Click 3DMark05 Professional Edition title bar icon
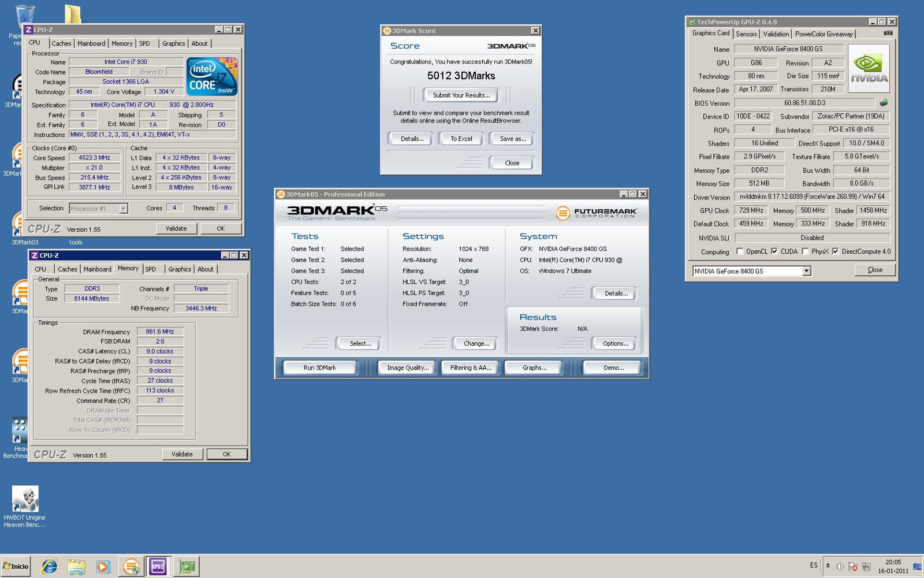 (281, 194)
